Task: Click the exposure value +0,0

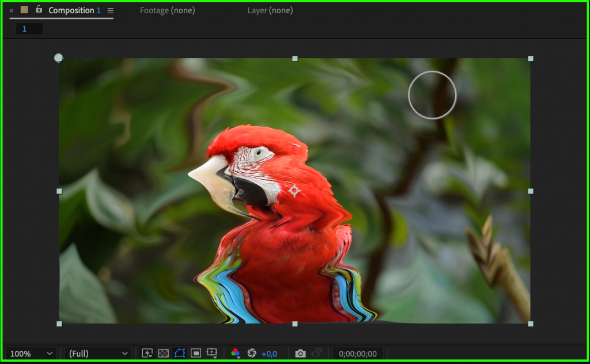Action: (269, 352)
